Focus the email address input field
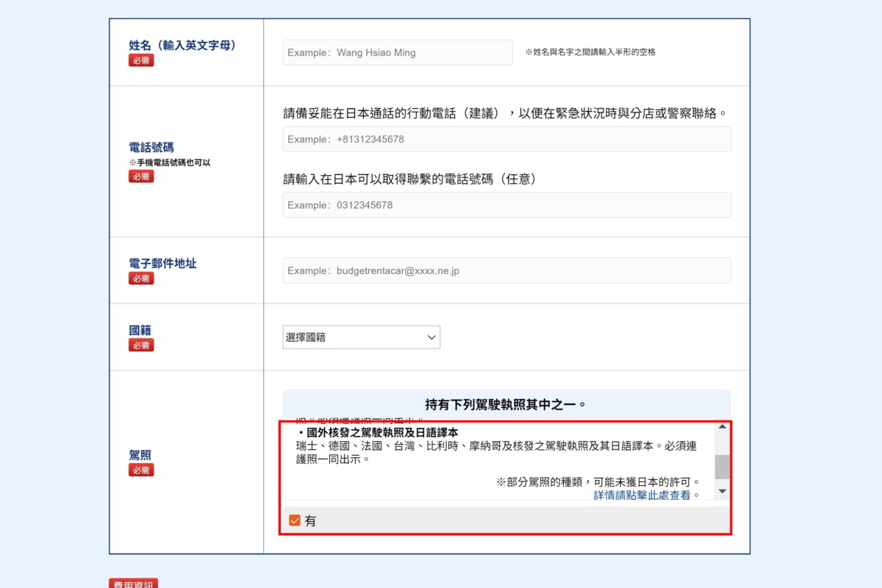The image size is (882, 588). [506, 270]
